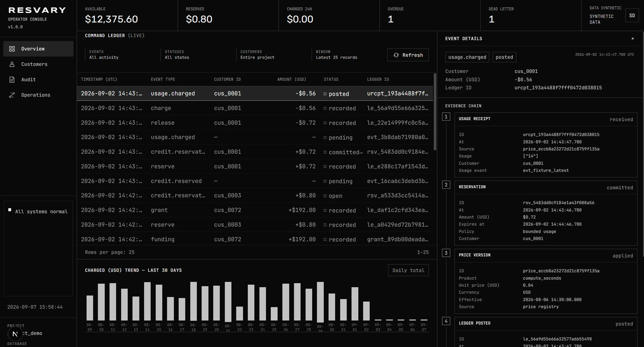
Task: Select the 09-02 bar in trend chart
Action: (x=366, y=311)
